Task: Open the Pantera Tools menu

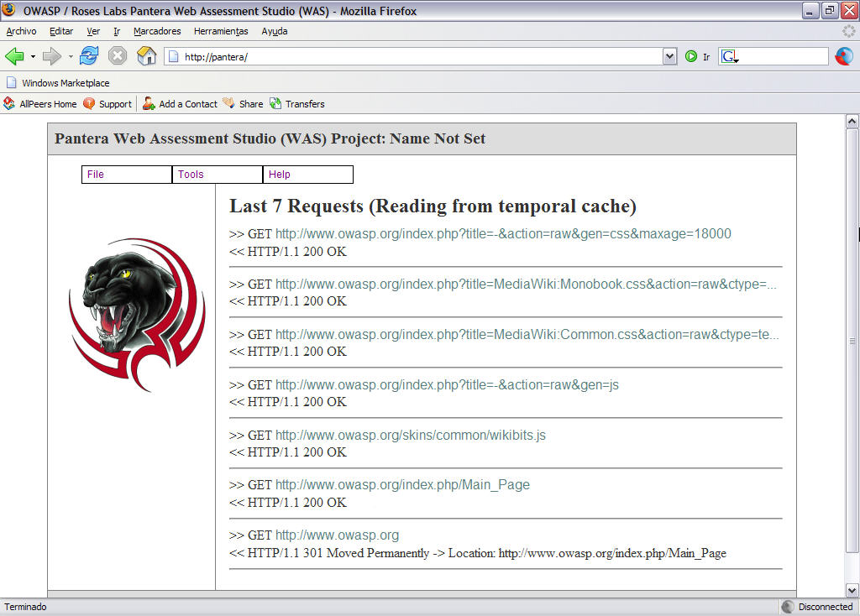Action: pyautogui.click(x=218, y=175)
